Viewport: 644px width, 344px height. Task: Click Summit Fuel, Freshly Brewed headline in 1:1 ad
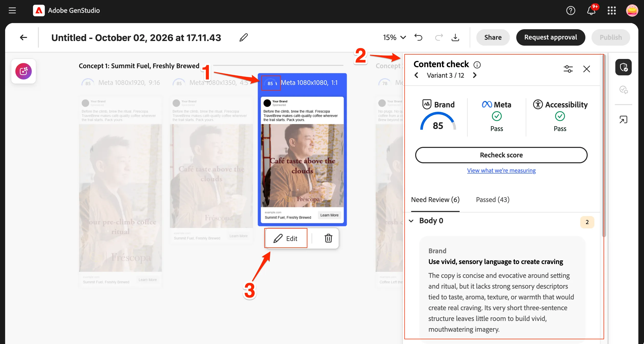(x=288, y=217)
